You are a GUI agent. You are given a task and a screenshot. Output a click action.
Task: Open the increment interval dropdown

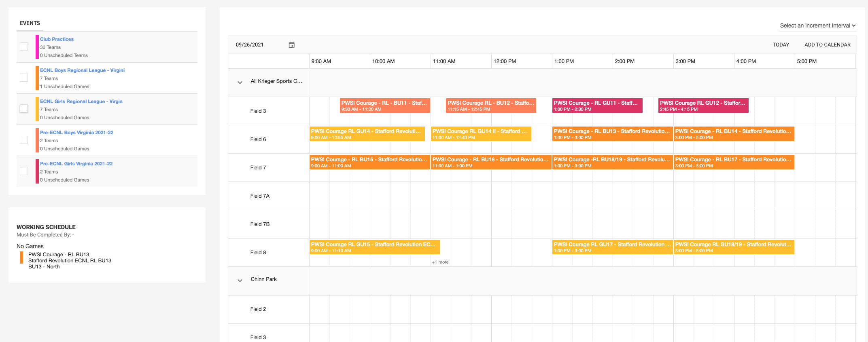(x=817, y=25)
